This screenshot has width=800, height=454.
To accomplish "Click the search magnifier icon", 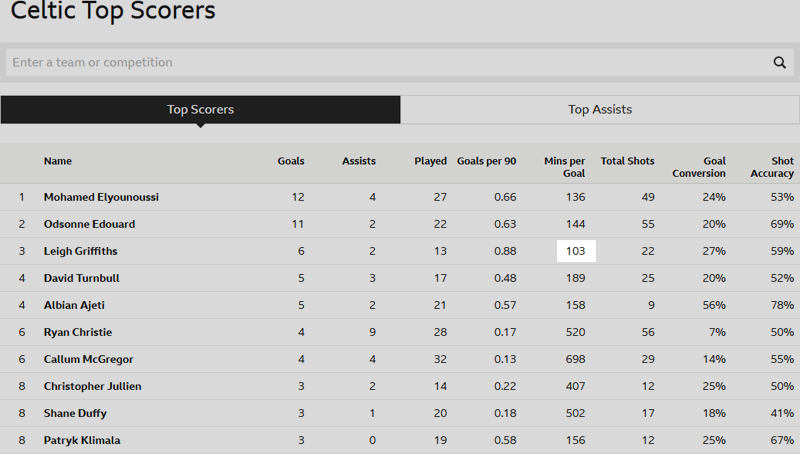I will click(779, 62).
